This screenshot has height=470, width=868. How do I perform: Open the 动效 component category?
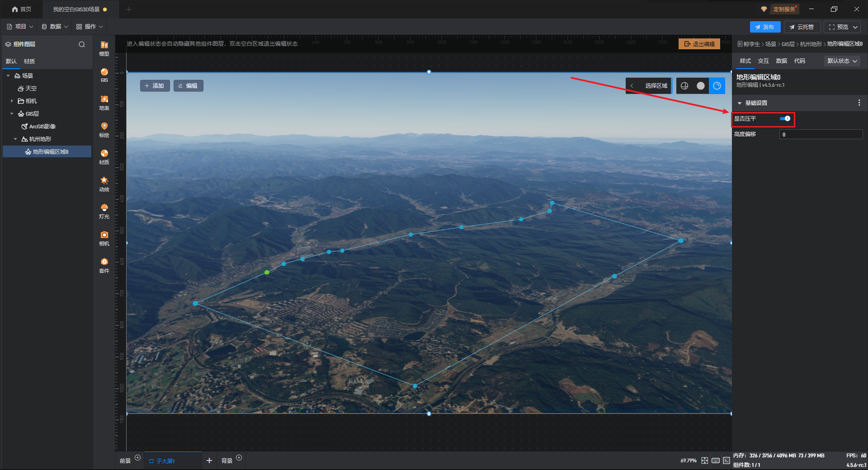point(104,184)
